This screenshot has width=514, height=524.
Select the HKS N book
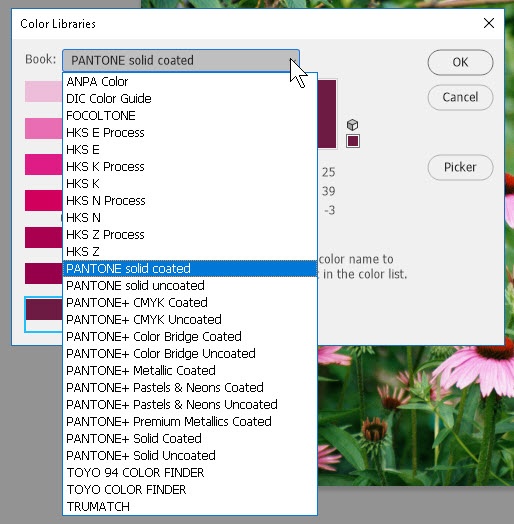point(190,218)
